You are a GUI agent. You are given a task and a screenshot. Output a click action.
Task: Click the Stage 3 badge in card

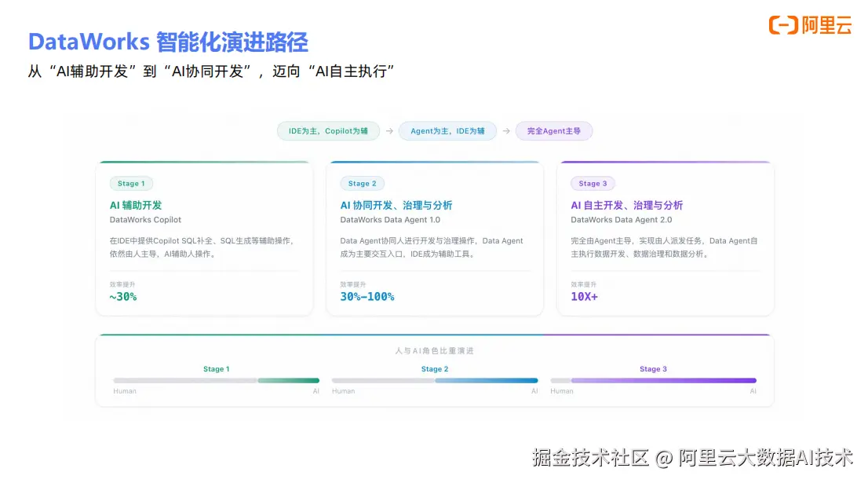pos(593,183)
